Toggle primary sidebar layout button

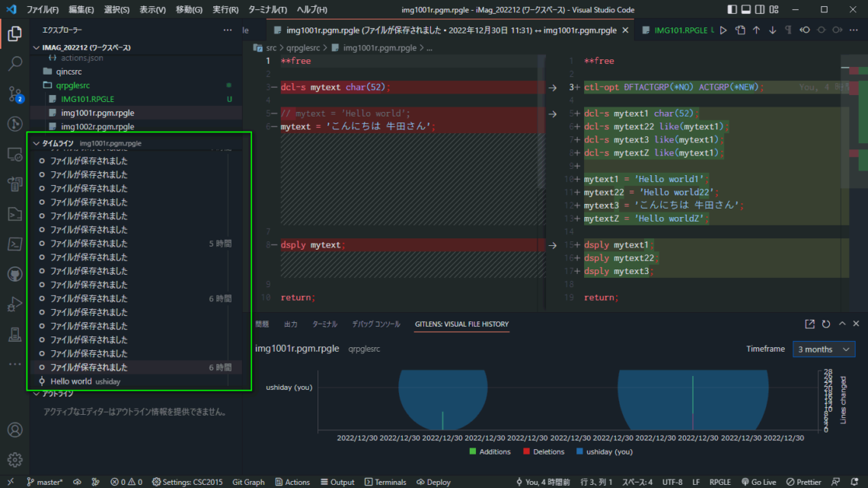732,9
